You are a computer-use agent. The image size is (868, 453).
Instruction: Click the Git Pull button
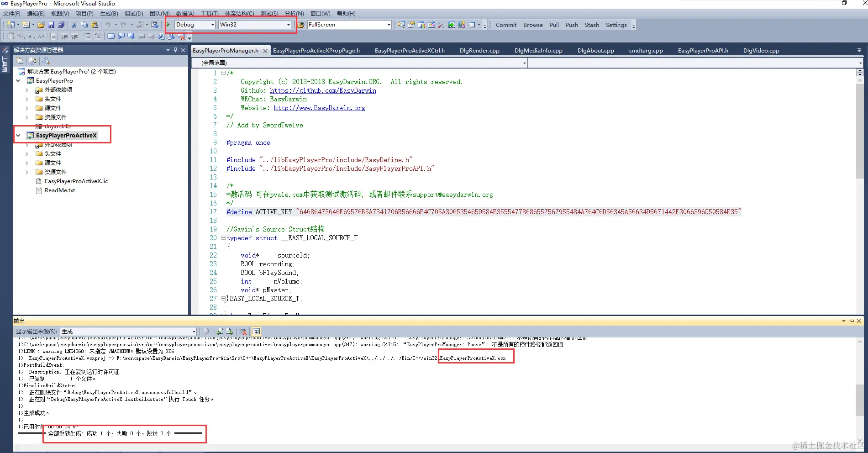[554, 25]
